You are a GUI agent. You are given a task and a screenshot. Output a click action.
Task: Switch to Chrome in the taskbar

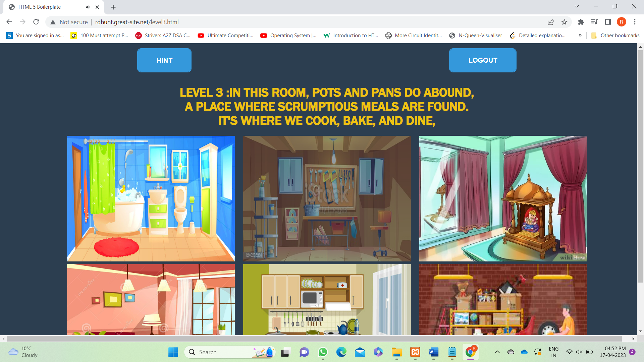coord(470,352)
